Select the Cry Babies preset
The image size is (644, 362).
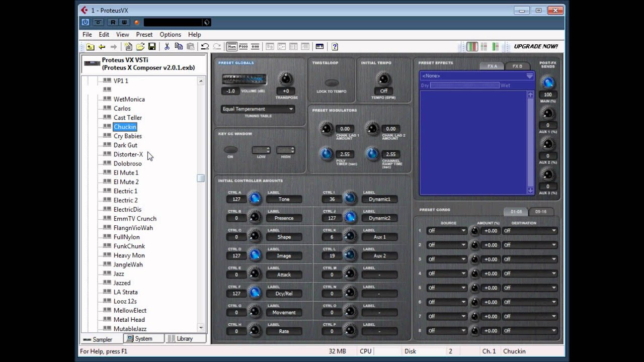[x=127, y=136]
